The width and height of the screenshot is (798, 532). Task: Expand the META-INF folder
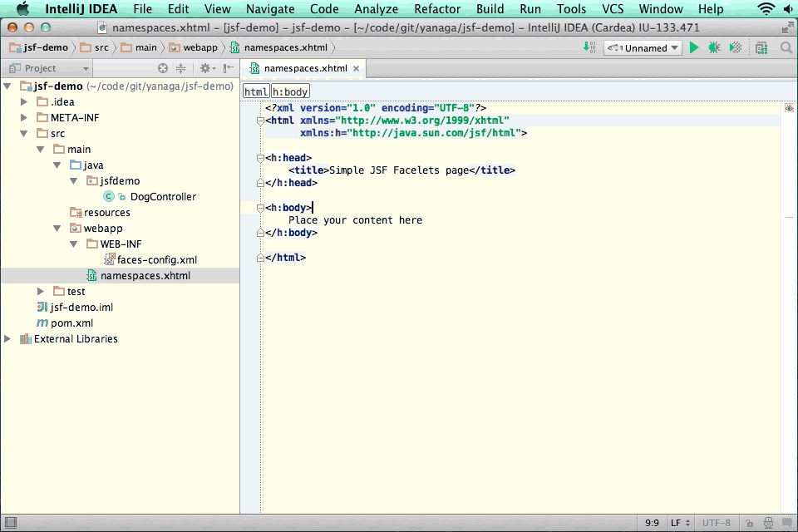pos(23,117)
